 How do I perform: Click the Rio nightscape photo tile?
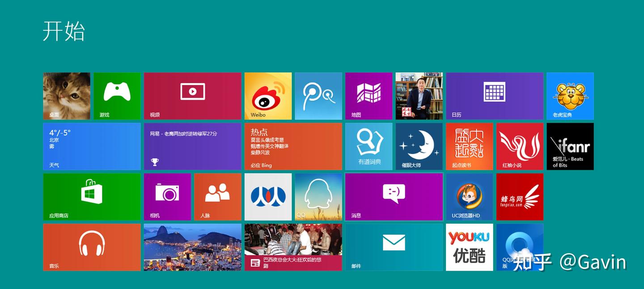[192, 247]
